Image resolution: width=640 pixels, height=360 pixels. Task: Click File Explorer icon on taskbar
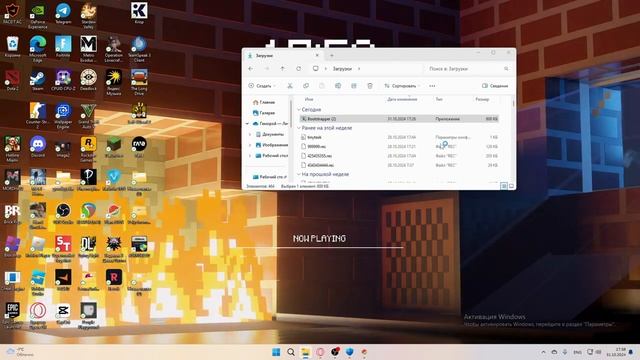pos(305,352)
